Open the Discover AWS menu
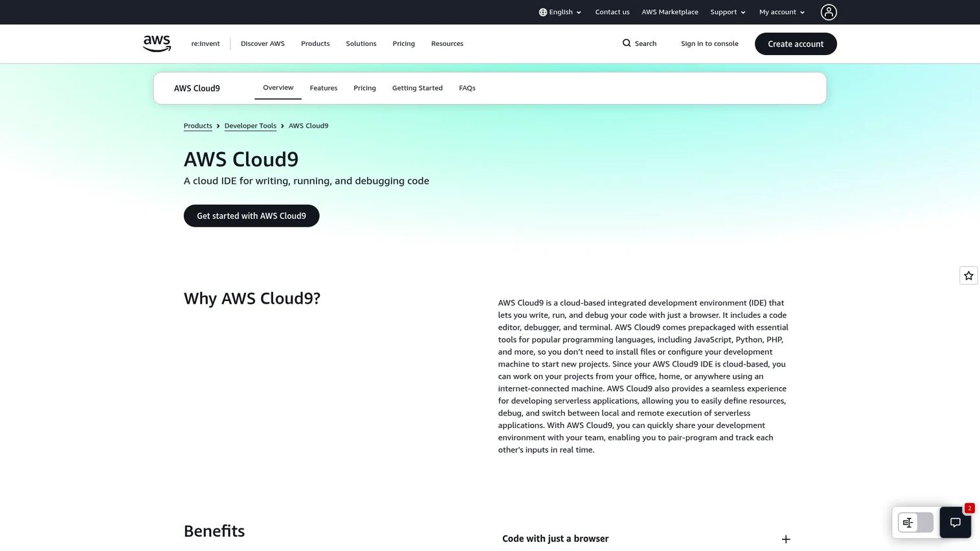Viewport: 980px width, 551px height. tap(263, 43)
